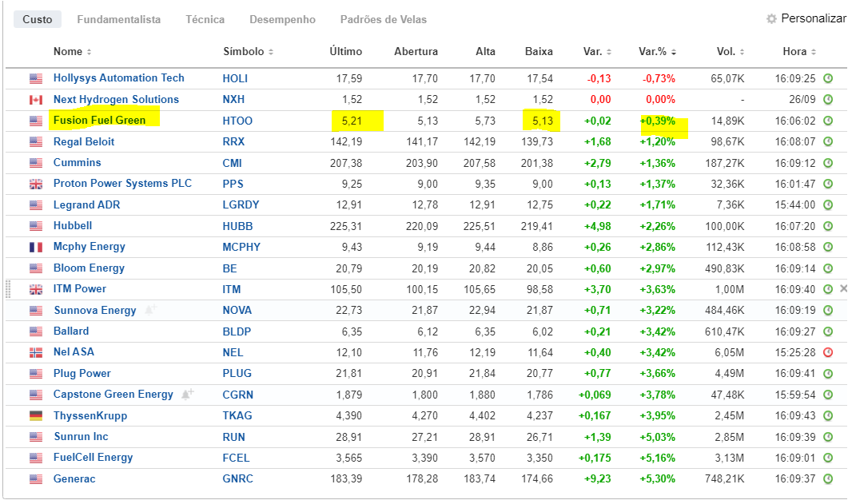This screenshot has height=504, width=848.
Task: Open the Padrões de Velas tab
Action: click(384, 19)
